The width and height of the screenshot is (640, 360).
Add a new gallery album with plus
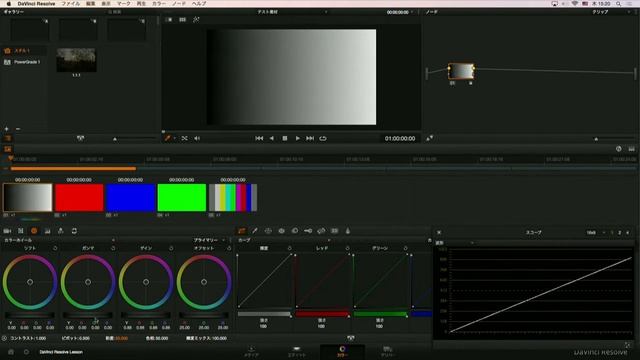pos(7,129)
